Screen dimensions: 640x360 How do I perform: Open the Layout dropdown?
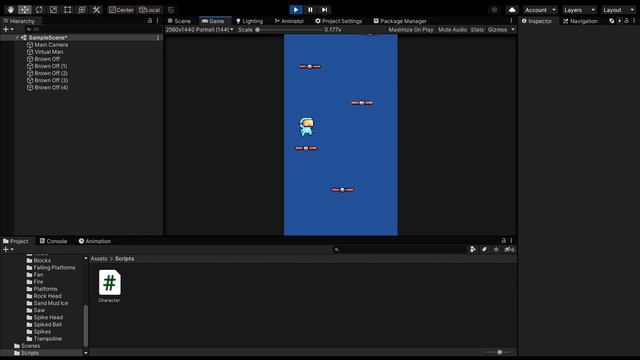click(618, 10)
